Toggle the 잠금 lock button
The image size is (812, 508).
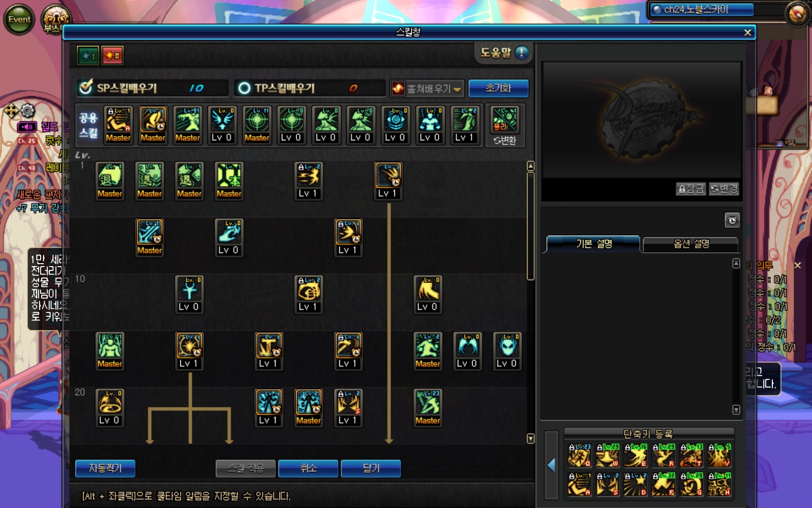(x=691, y=189)
